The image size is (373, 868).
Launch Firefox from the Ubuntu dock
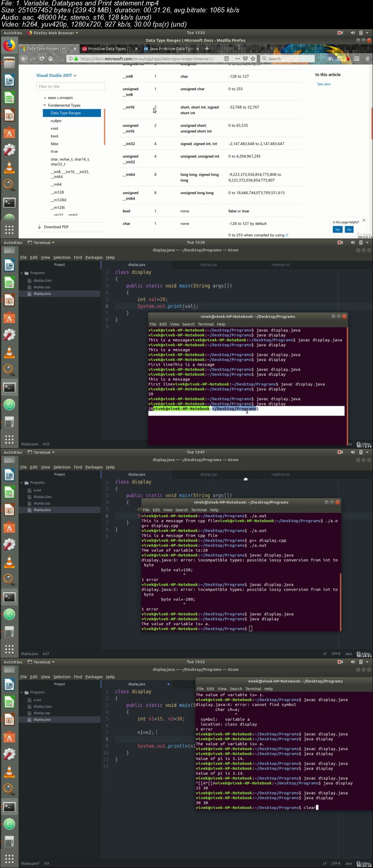tap(9, 46)
